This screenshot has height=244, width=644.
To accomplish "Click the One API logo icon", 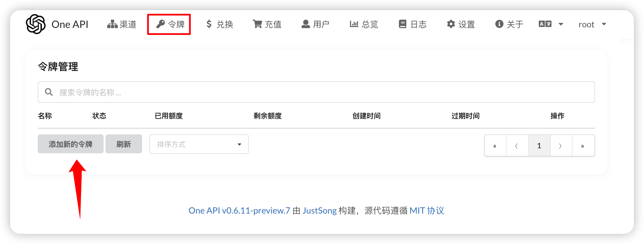I will click(35, 24).
